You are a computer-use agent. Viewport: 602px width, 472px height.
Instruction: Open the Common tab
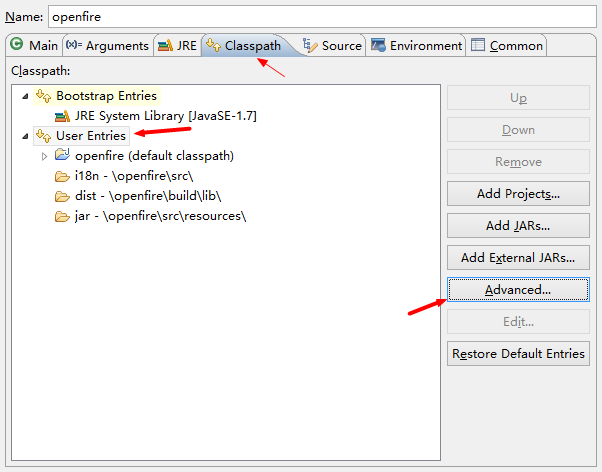(506, 45)
